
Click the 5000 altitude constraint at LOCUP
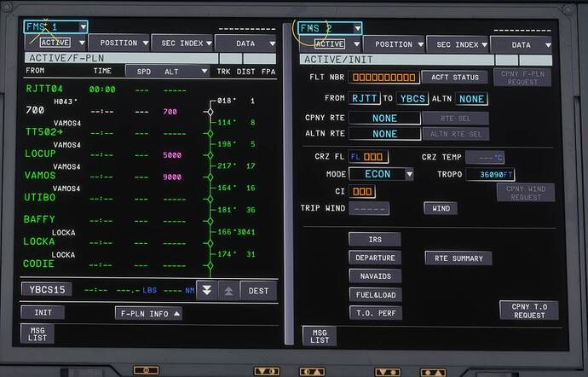click(x=172, y=155)
